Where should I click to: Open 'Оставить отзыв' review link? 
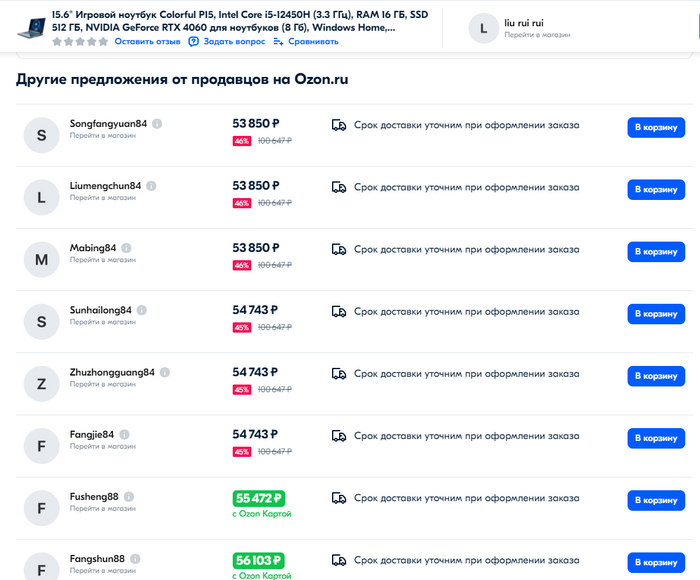click(147, 42)
